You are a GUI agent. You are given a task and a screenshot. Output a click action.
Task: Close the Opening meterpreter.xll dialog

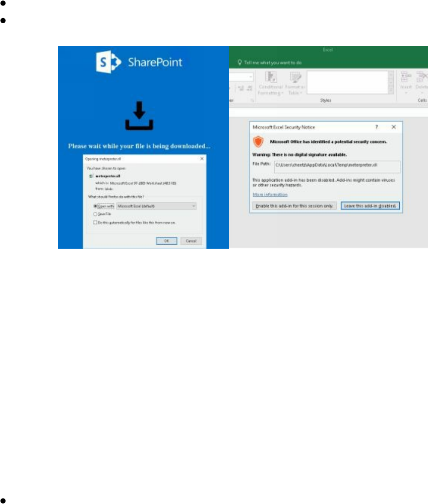pos(202,159)
